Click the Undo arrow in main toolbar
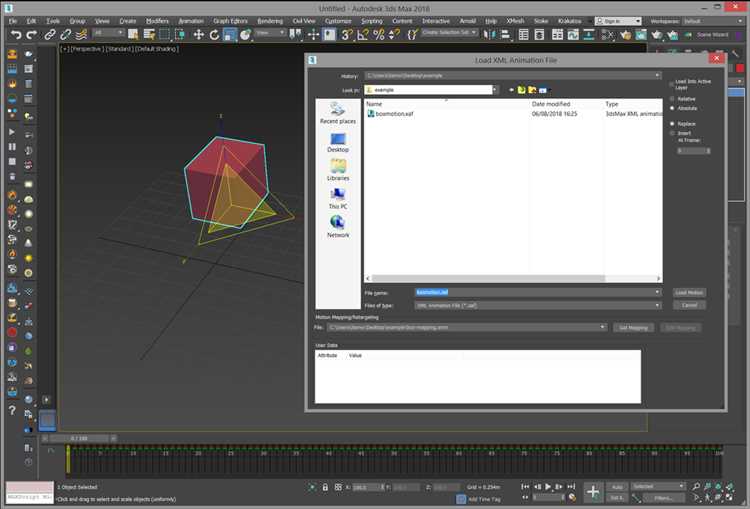750x509 pixels. pyautogui.click(x=16, y=34)
